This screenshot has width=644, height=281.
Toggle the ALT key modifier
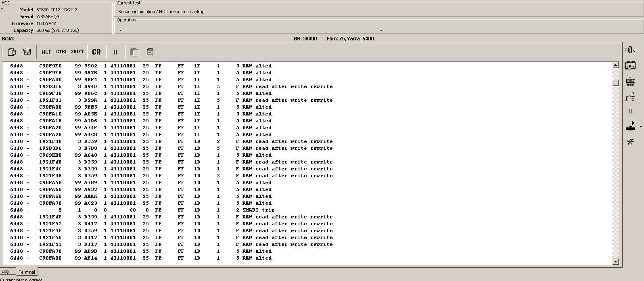(x=46, y=52)
